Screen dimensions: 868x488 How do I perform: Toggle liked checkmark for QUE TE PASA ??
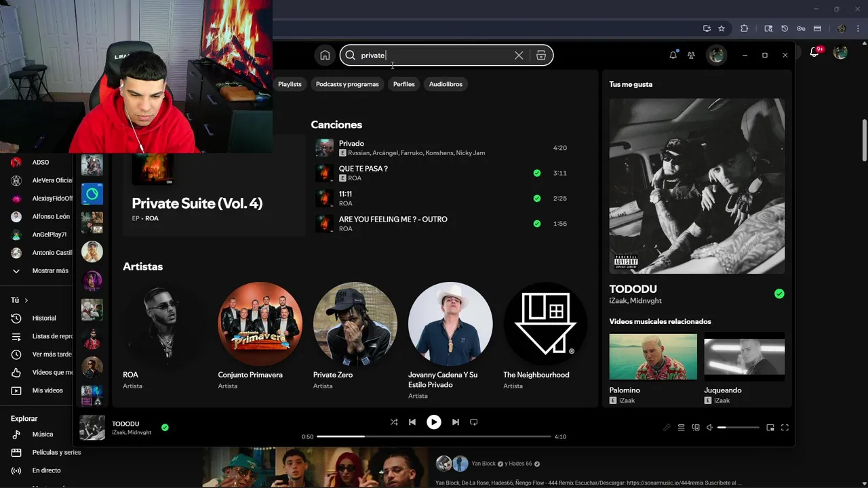(537, 173)
